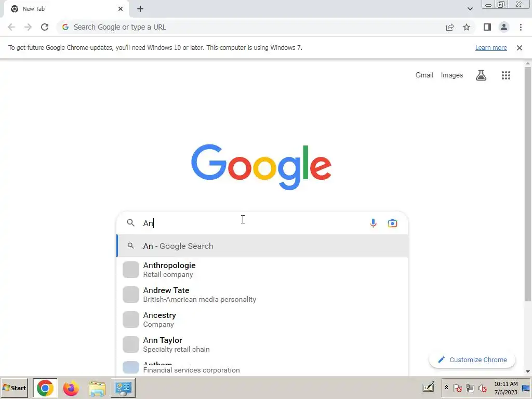Open the Chrome side panel
532x399 pixels.
coord(487,27)
